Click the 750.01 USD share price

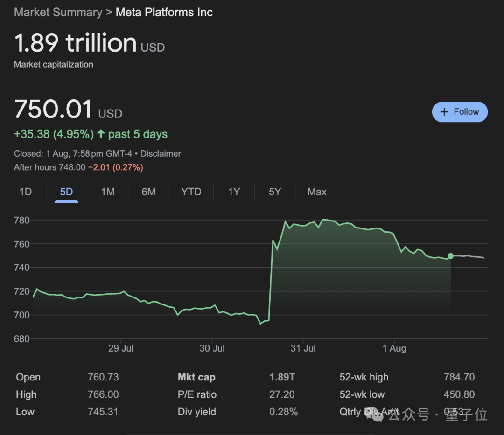pos(68,110)
